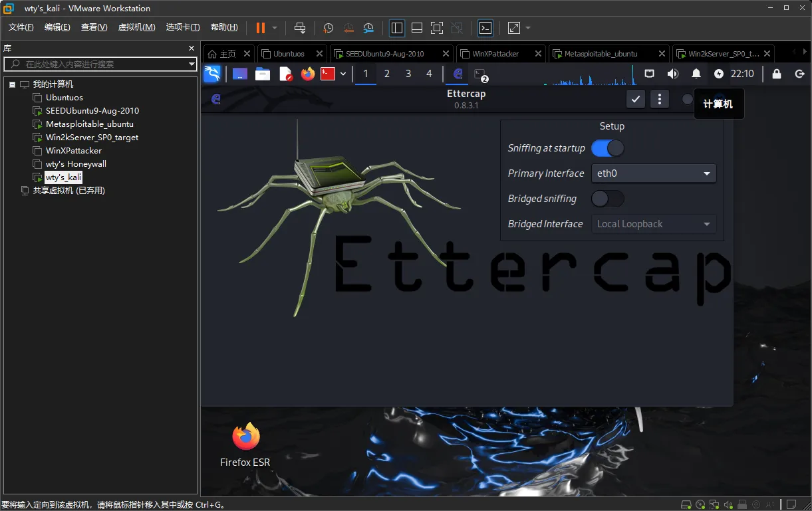
Task: Click the network adapter status bar icon
Action: 714,504
